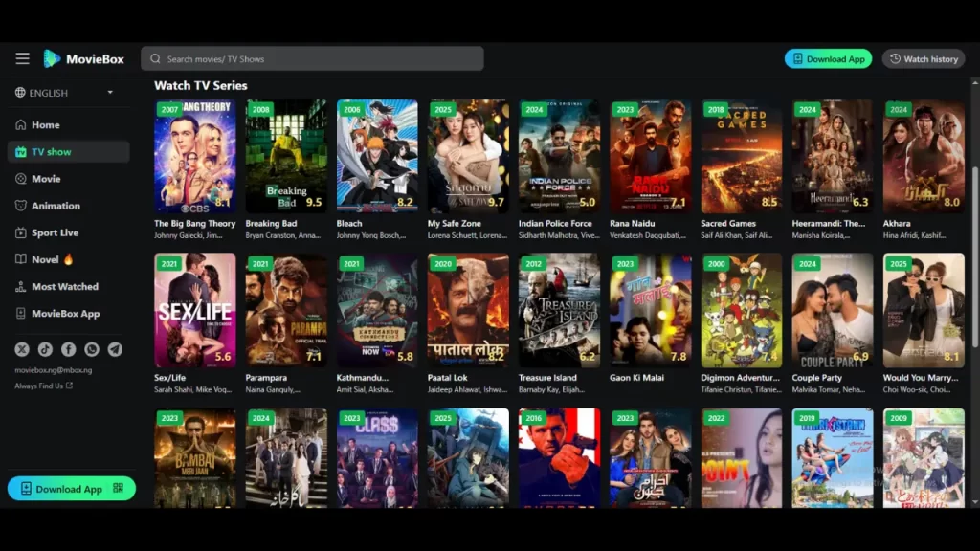Viewport: 980px width, 551px height.
Task: Click the Paatal Lok title text
Action: point(448,377)
